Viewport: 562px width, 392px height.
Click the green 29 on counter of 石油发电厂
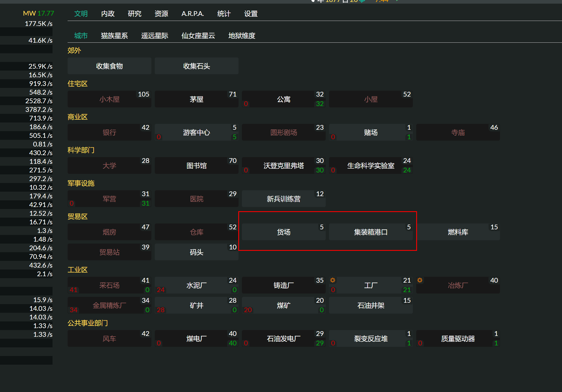click(320, 343)
